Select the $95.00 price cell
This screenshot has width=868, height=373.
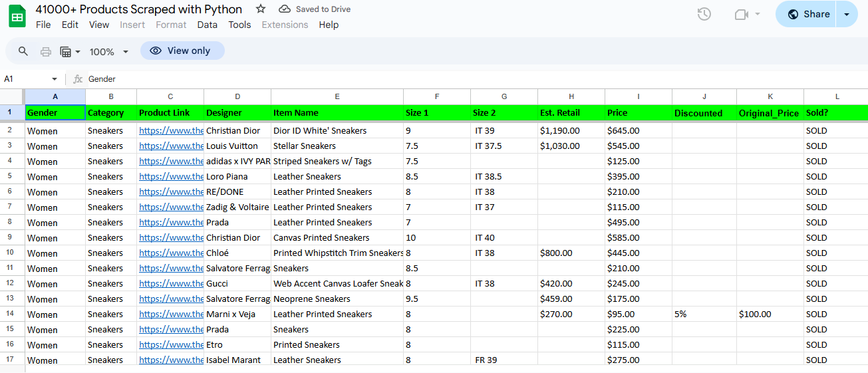pyautogui.click(x=639, y=314)
